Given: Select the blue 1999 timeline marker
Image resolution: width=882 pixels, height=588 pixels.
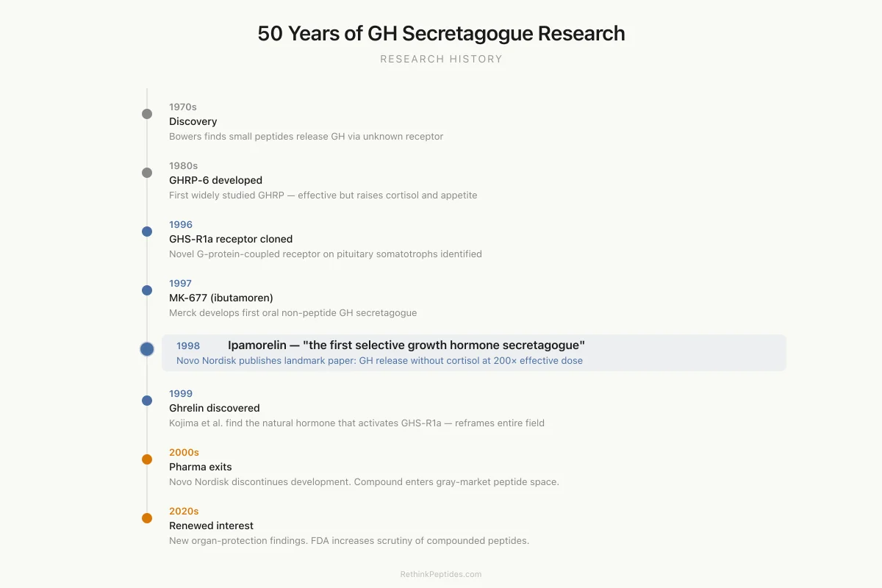Looking at the screenshot, I should (x=147, y=401).
